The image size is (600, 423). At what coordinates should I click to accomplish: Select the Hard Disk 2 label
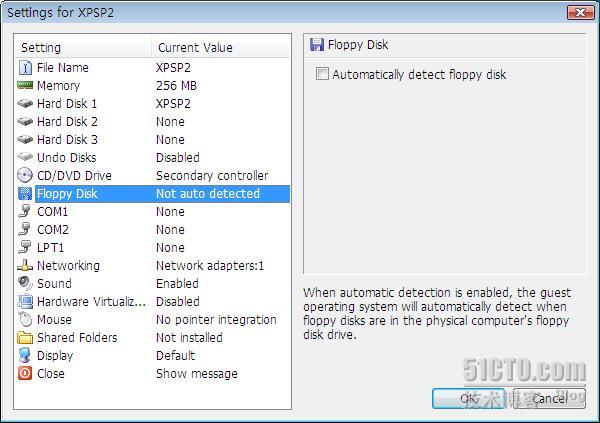coord(67,122)
